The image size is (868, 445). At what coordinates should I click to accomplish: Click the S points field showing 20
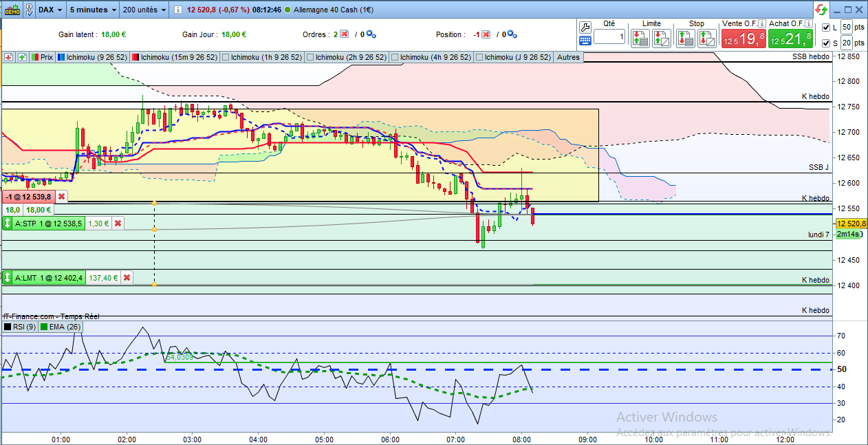click(847, 43)
